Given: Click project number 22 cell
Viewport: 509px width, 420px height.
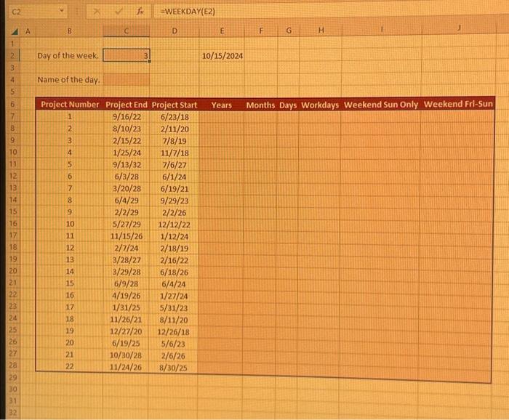Looking at the screenshot, I should pos(70,366).
